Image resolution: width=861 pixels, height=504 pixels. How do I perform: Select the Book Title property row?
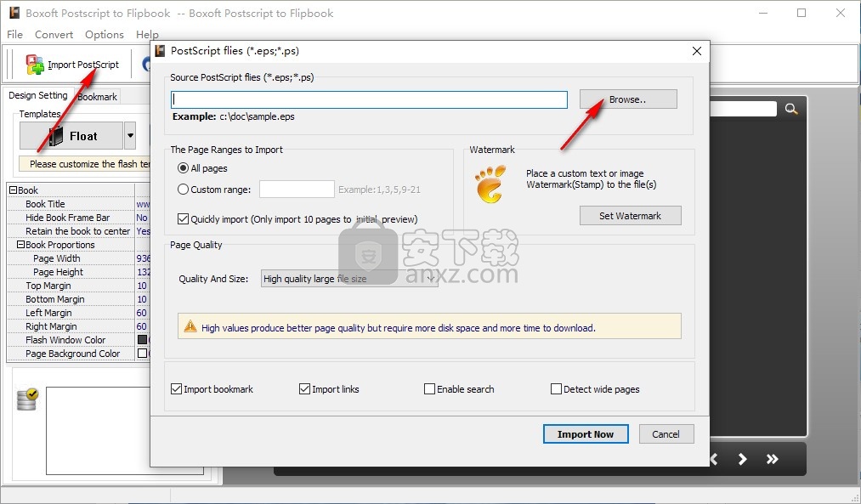pos(78,204)
